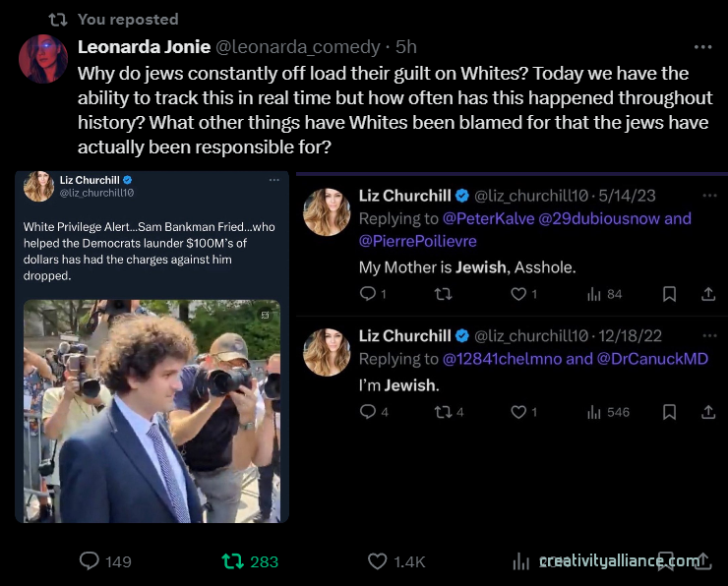The height and width of the screenshot is (586, 728).
Task: Click the views icon showing 546
Action: [594, 412]
